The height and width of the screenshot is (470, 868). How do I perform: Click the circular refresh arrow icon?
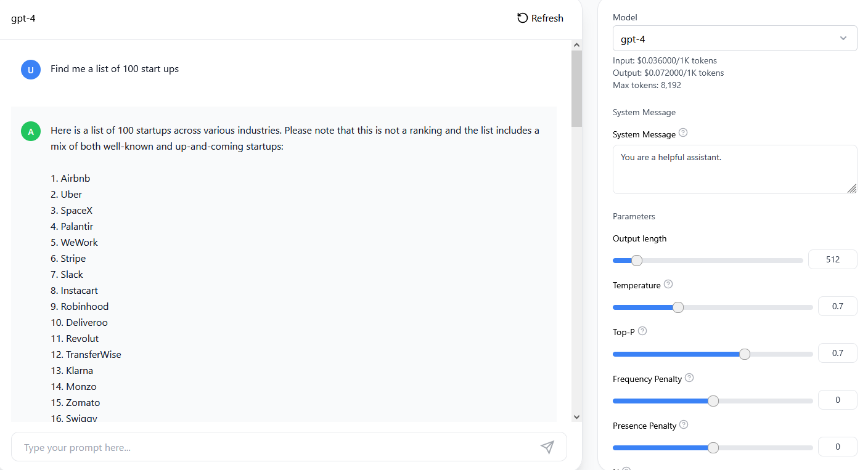click(x=522, y=18)
